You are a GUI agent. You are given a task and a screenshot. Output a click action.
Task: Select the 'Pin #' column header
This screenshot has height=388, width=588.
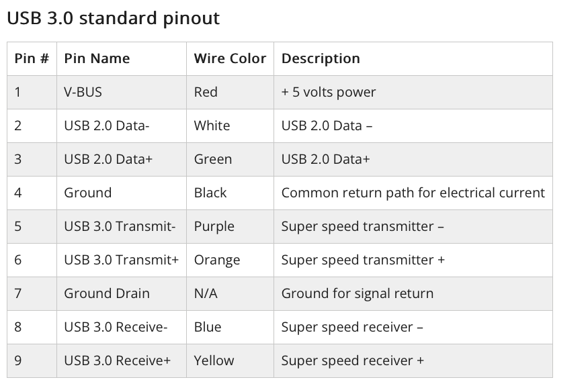click(x=32, y=59)
